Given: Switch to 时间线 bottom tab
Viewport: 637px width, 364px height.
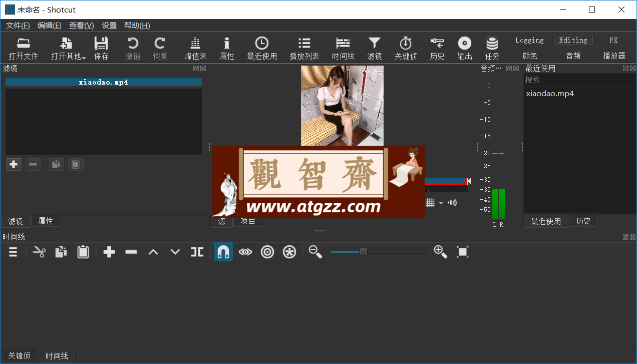Looking at the screenshot, I should coord(57,356).
